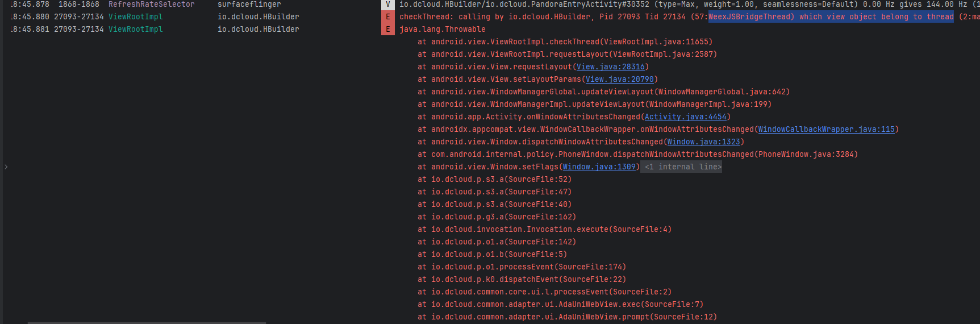The height and width of the screenshot is (324, 980).
Task: Open the View.java:20790 source link
Action: (620, 80)
